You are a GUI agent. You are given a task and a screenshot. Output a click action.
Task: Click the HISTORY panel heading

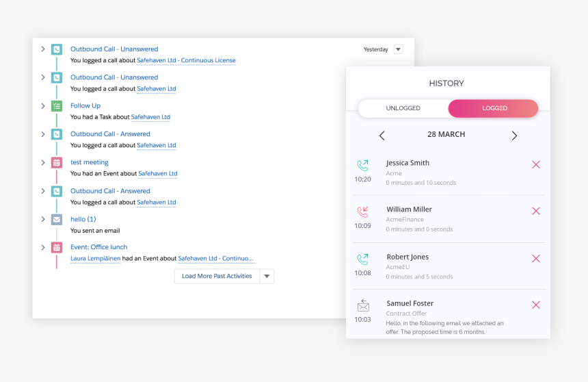point(446,84)
